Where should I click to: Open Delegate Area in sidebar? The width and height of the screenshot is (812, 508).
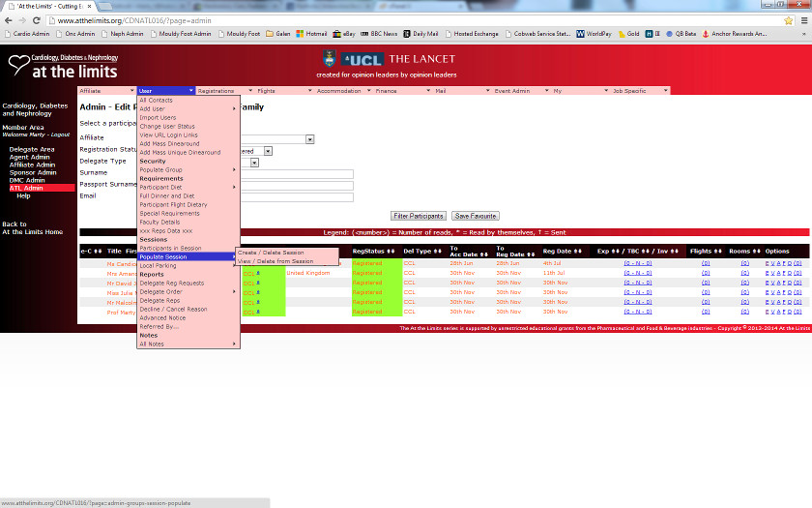click(x=32, y=149)
